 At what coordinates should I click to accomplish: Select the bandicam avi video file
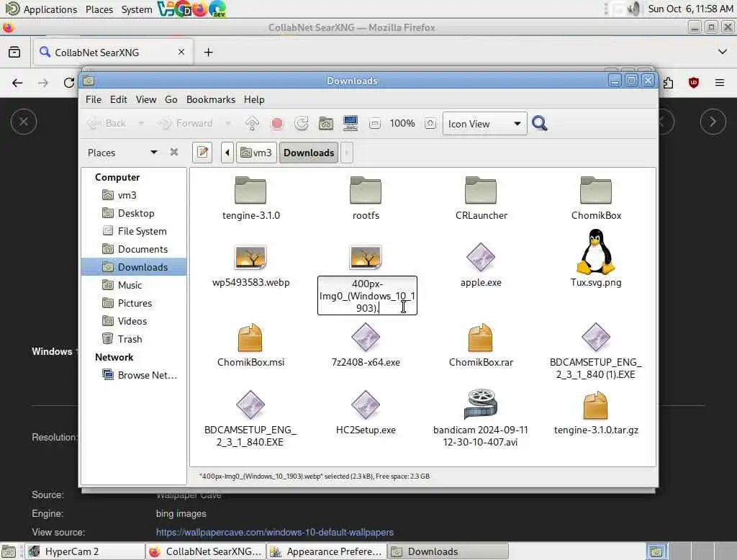click(480, 404)
